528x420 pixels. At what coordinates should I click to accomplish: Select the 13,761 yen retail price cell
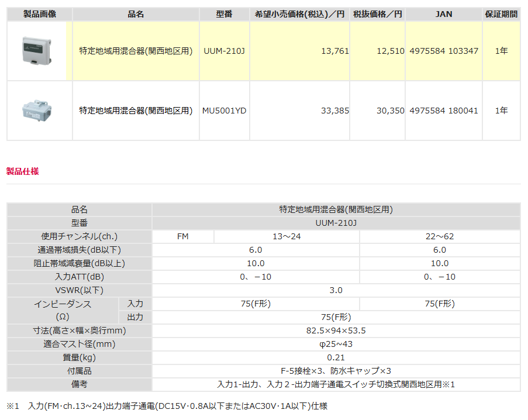334,51
